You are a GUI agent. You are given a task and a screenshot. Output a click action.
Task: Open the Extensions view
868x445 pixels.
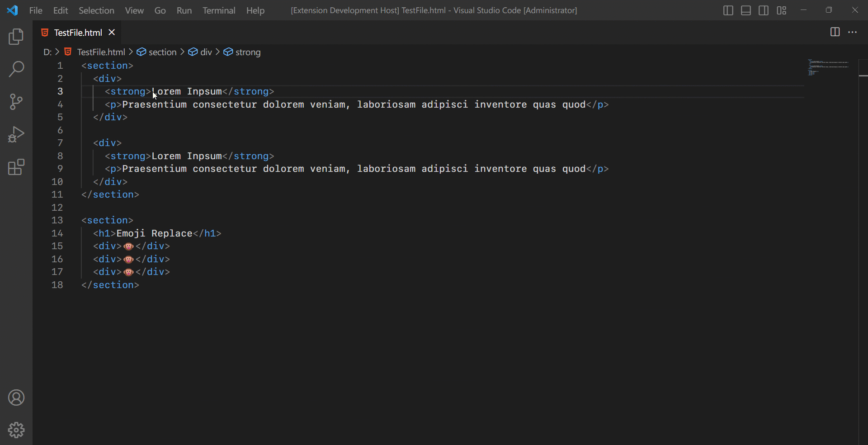(16, 167)
